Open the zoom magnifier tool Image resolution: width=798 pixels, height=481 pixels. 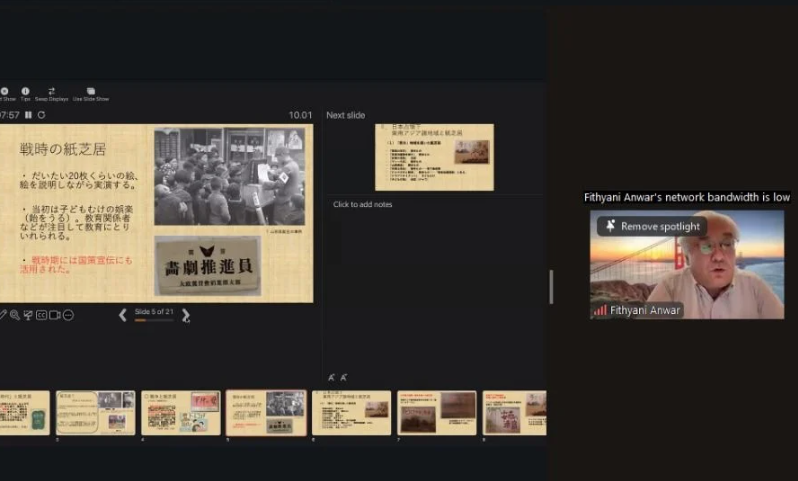coord(14,315)
